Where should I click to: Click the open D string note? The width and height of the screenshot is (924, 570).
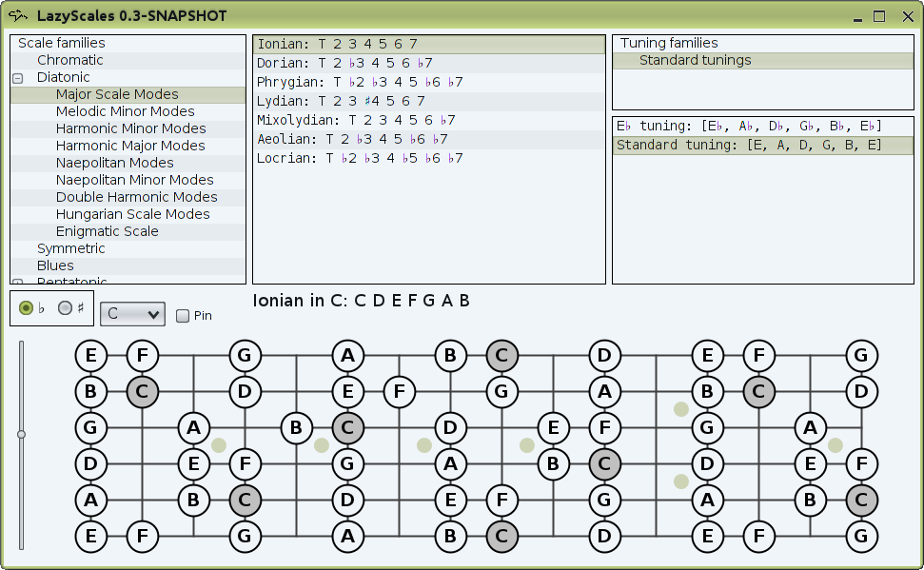coord(90,464)
